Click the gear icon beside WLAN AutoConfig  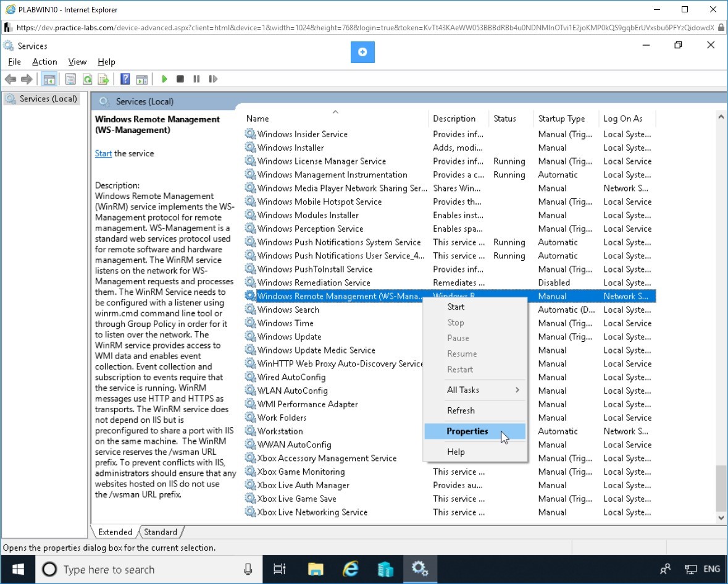point(250,391)
